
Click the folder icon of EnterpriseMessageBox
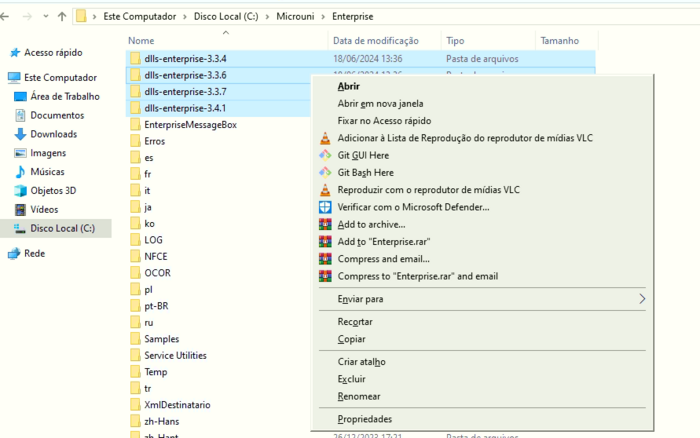[135, 125]
